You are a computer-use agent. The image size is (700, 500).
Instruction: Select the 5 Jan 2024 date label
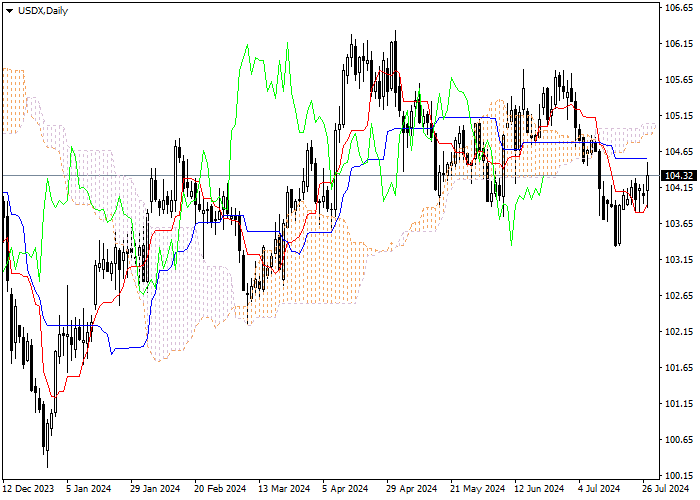[x=88, y=489]
